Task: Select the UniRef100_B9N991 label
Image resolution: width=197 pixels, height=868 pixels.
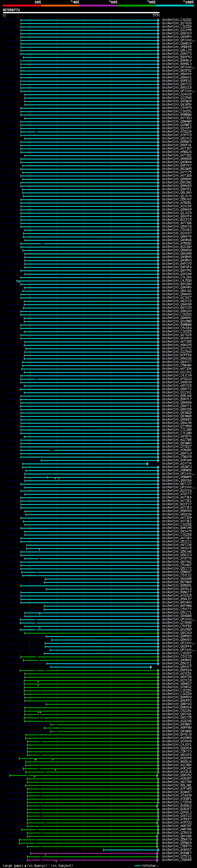Action: (x=176, y=585)
